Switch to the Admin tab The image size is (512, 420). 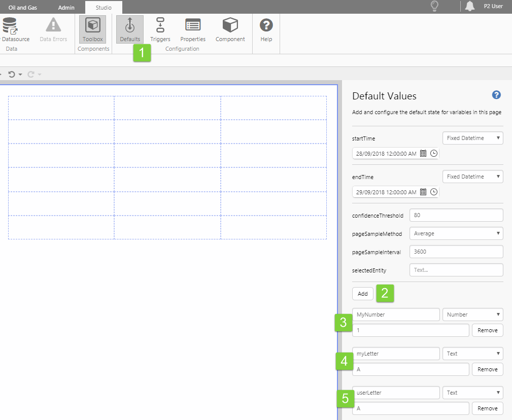coord(66,8)
